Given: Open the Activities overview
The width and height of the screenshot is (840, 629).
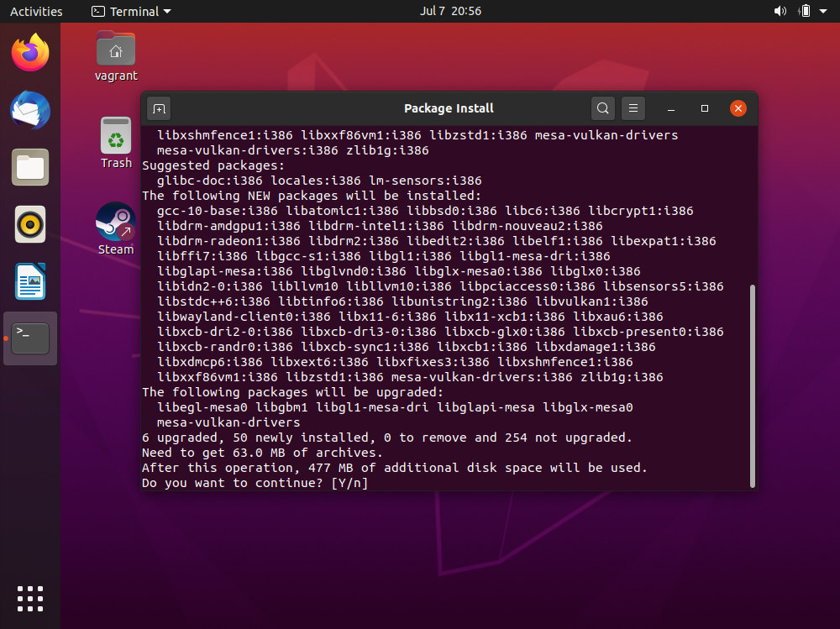Looking at the screenshot, I should pyautogui.click(x=36, y=11).
